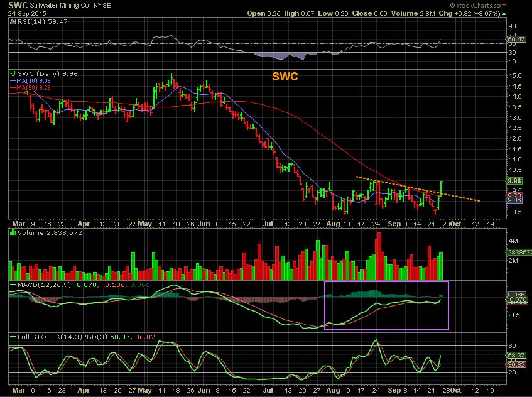Click the -0.136 MACD signal value
Image resolution: width=532 pixels, height=397 pixels.
coord(113,285)
